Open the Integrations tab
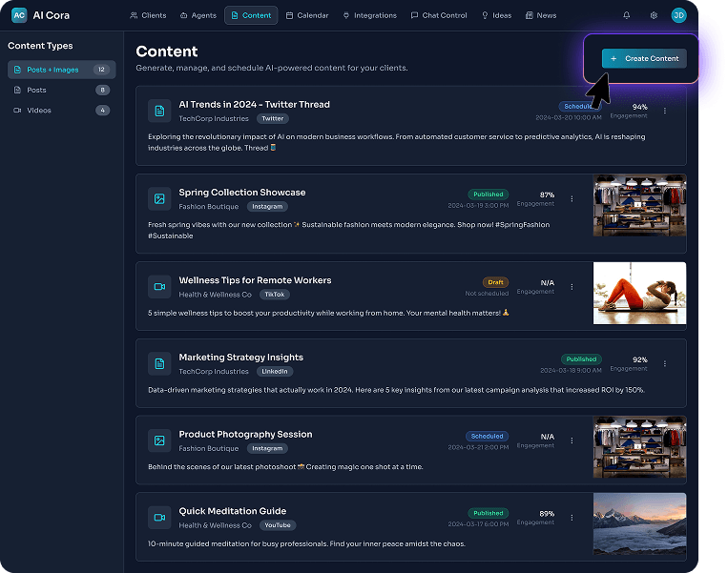 tap(369, 15)
